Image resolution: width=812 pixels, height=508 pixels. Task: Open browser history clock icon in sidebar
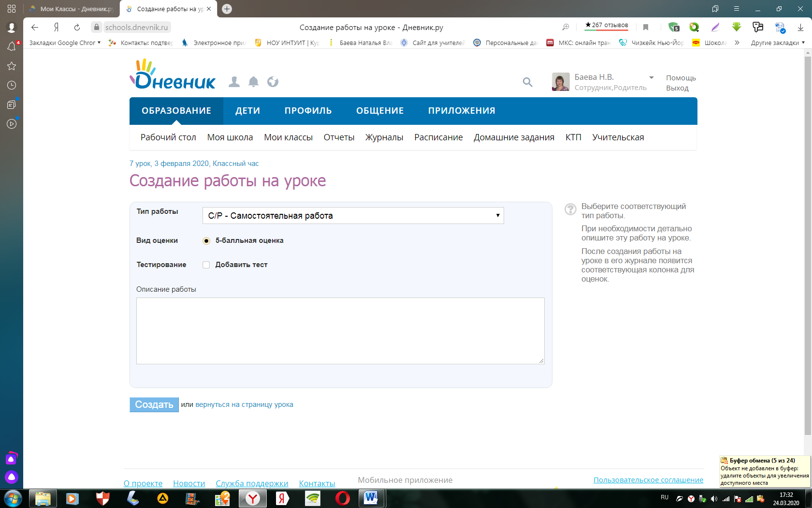pyautogui.click(x=12, y=85)
